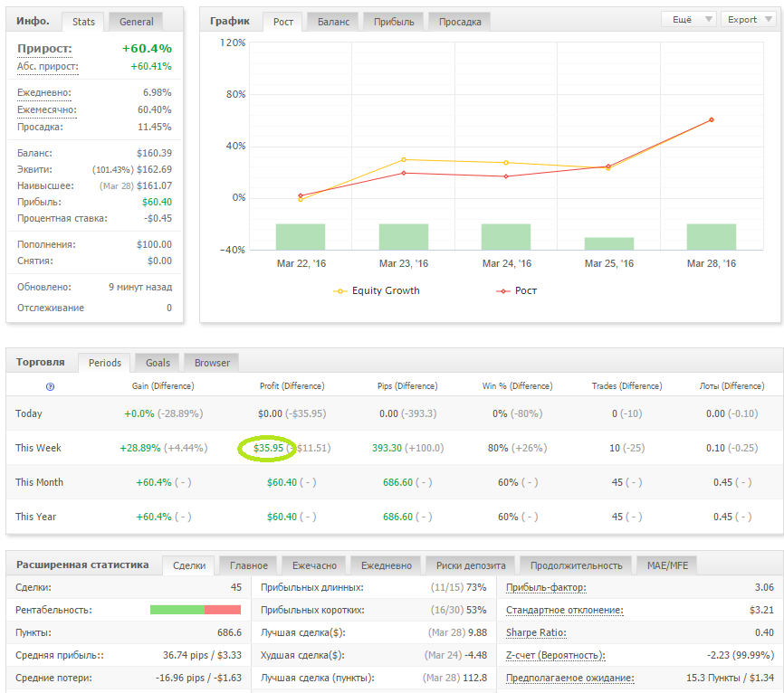Click the equity value $162.69
The height and width of the screenshot is (693, 784).
tap(154, 169)
